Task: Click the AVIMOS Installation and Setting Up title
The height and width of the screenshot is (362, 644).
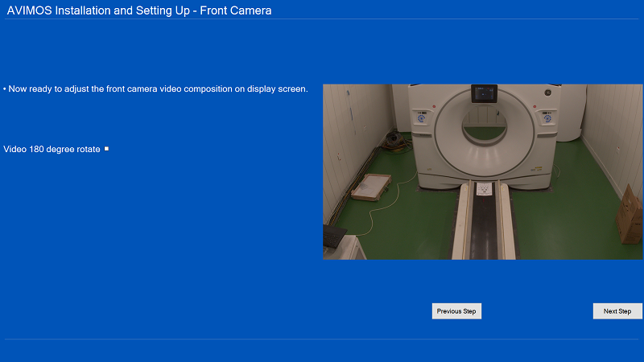Action: tap(139, 10)
